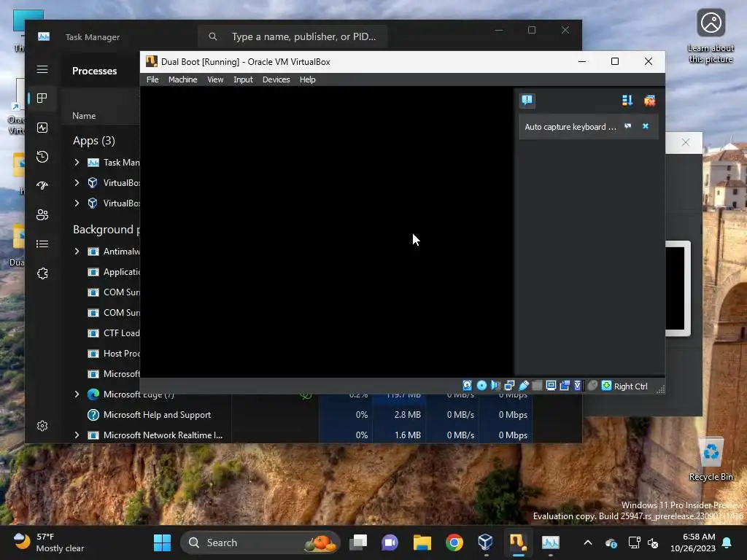Close the dialog behind the VirtualBox window
747x560 pixels.
(x=685, y=142)
